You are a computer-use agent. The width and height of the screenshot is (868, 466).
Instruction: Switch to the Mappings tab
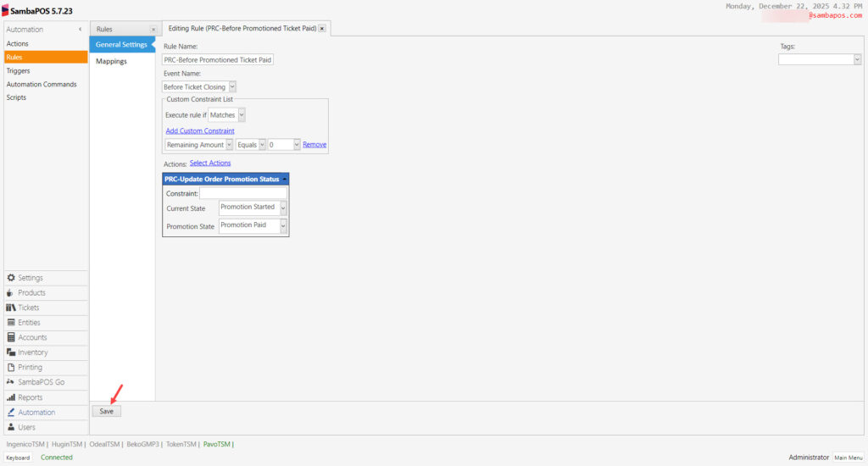click(x=111, y=62)
